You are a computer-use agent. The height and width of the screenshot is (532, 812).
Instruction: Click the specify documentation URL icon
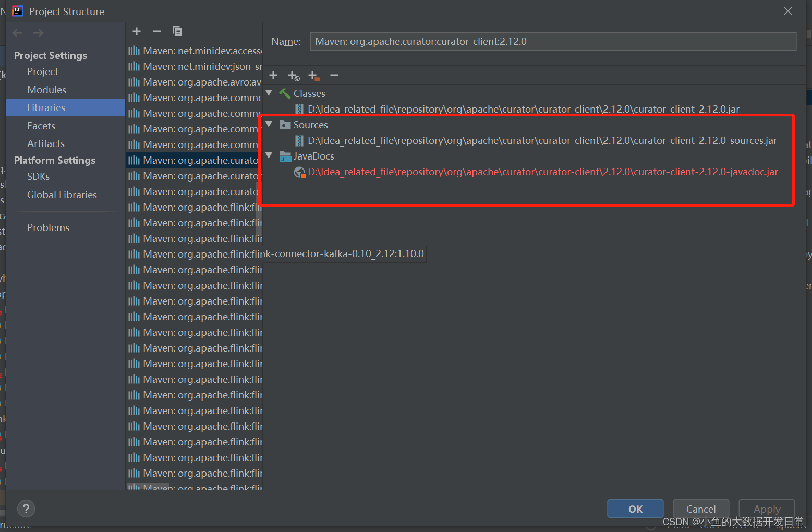coord(294,76)
